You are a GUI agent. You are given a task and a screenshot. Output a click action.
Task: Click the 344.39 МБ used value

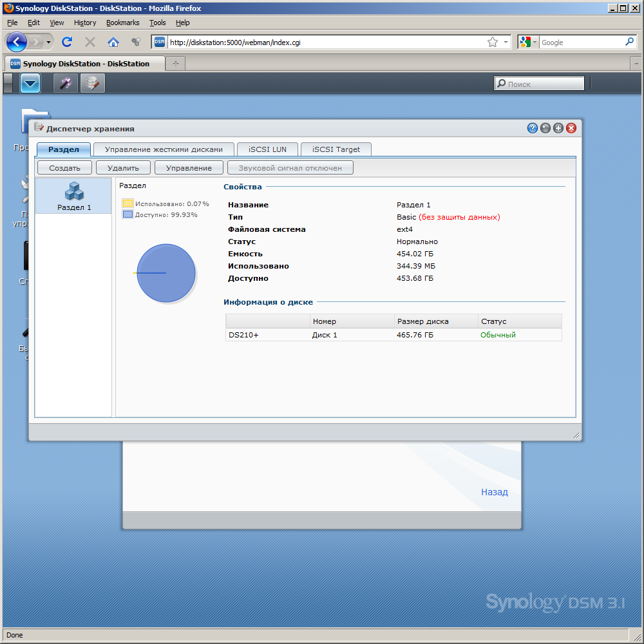point(415,266)
